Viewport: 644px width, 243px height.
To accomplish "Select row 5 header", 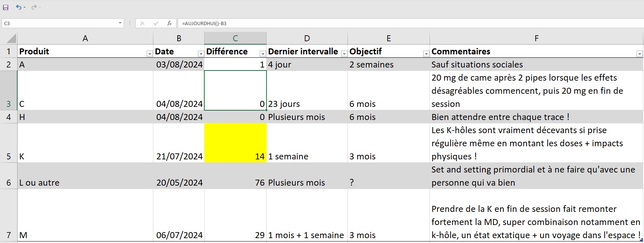I will (9, 143).
